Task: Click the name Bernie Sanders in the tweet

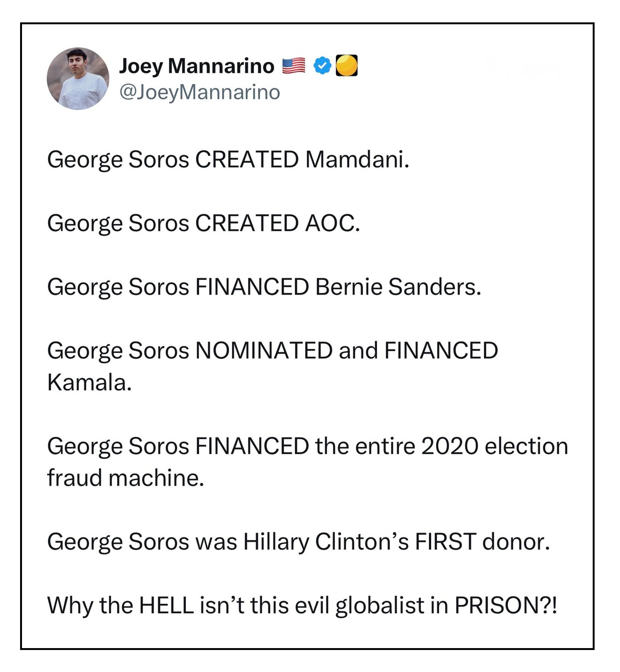Action: click(398, 287)
